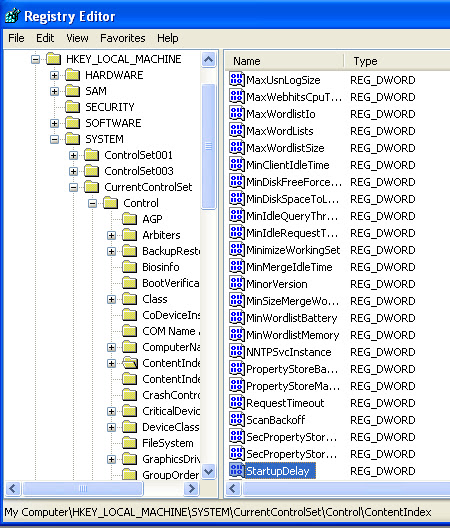The width and height of the screenshot is (450, 528).
Task: Click the SECURITY folder icon
Action: click(72, 107)
